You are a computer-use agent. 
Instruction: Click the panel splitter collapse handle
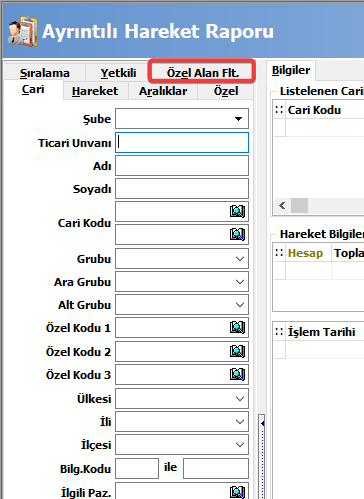[262, 423]
